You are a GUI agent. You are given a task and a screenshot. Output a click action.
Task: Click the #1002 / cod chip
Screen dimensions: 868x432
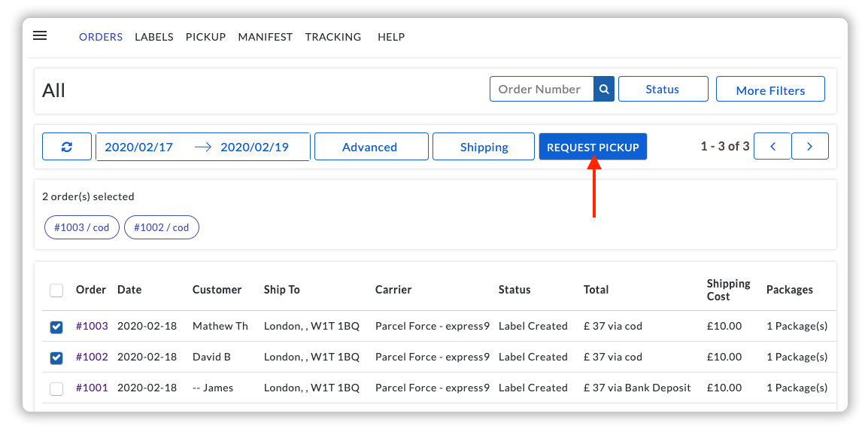[x=162, y=227]
